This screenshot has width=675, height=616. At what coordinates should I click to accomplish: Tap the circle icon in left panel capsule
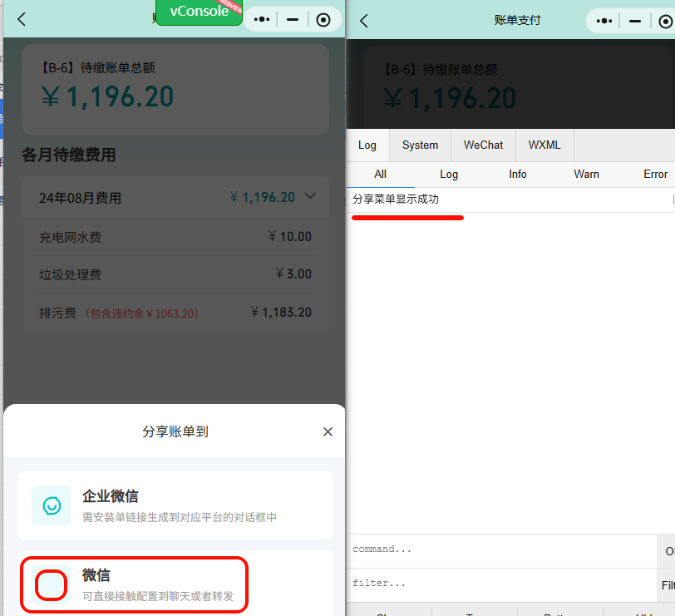(323, 20)
